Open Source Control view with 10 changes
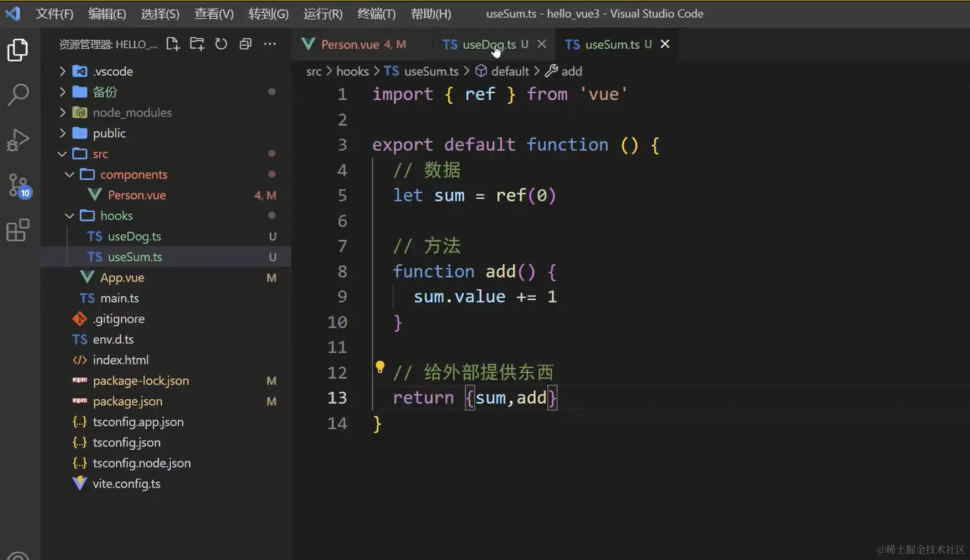The height and width of the screenshot is (560, 970). tap(19, 185)
